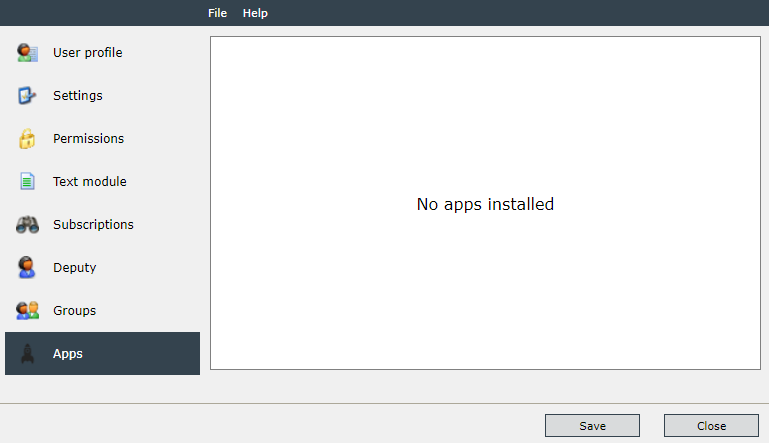
Task: Select the Subscriptions label in sidebar
Action: pyautogui.click(x=93, y=224)
